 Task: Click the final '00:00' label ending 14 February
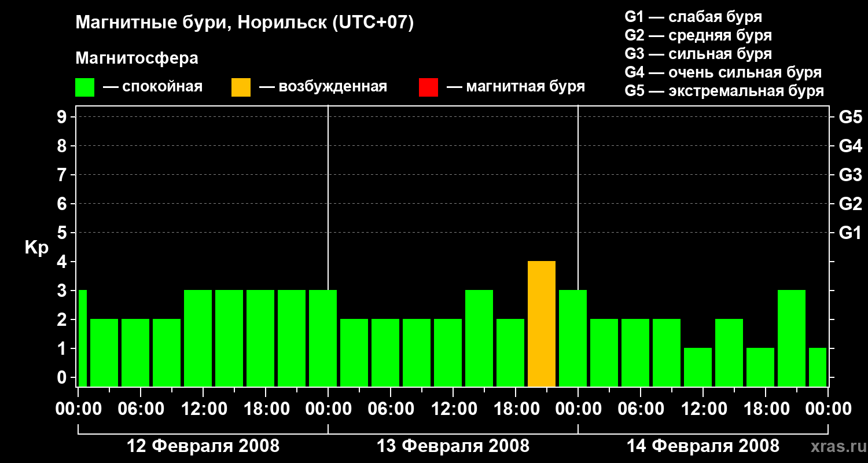point(828,409)
